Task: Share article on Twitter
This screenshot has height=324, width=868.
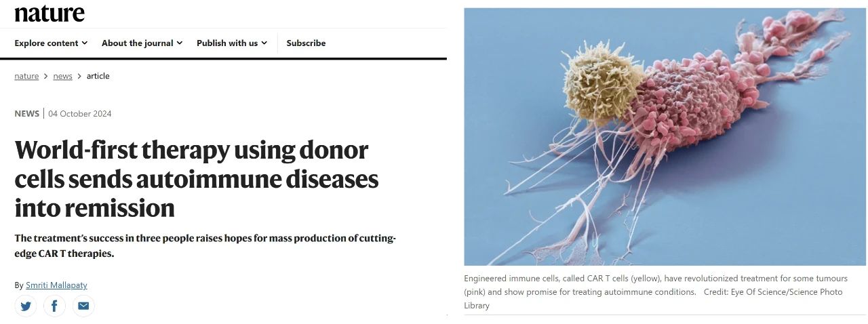Action: [x=26, y=306]
